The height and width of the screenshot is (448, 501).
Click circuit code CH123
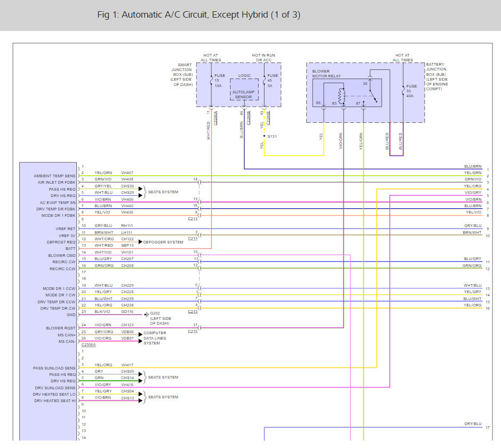127,325
